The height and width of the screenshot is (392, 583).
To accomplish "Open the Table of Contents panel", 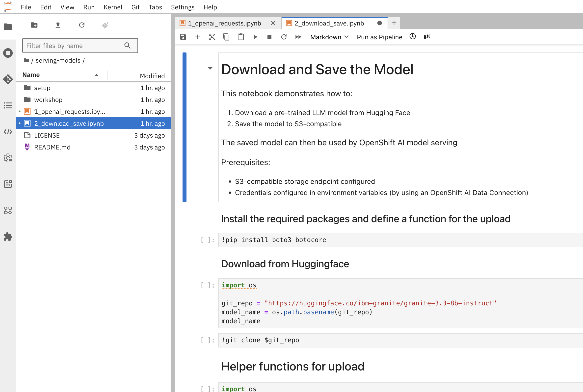I will [x=8, y=105].
